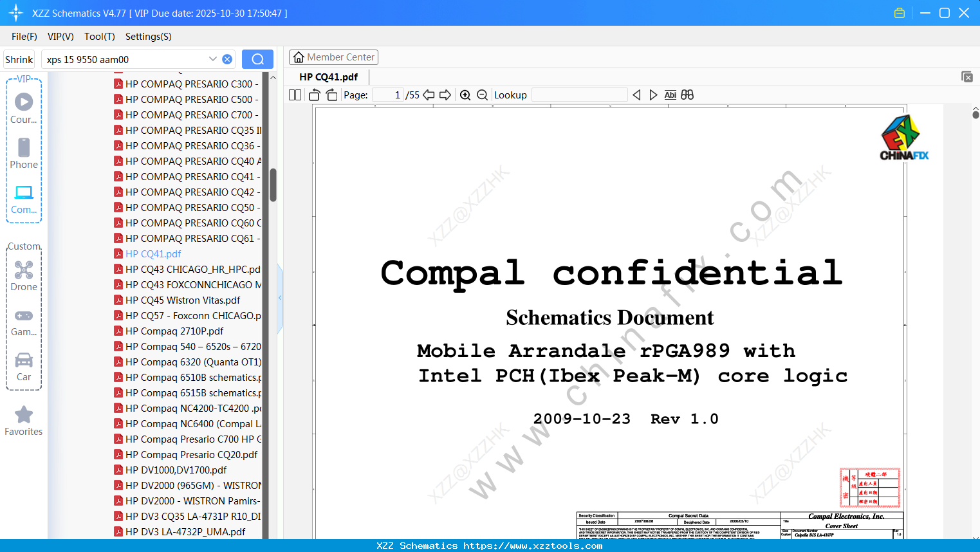Click the blue search button
This screenshot has width=980, height=552.
click(x=257, y=59)
